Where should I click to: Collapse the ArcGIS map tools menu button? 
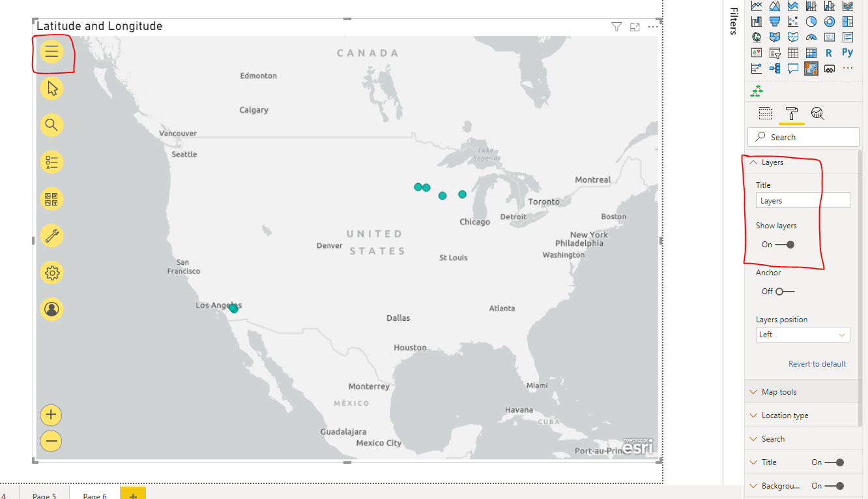52,51
